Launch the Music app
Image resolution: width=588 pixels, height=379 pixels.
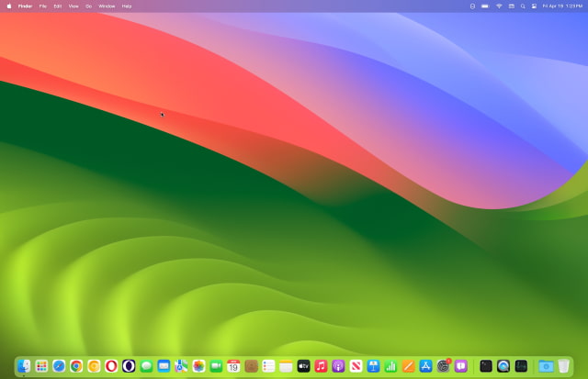[x=321, y=365]
